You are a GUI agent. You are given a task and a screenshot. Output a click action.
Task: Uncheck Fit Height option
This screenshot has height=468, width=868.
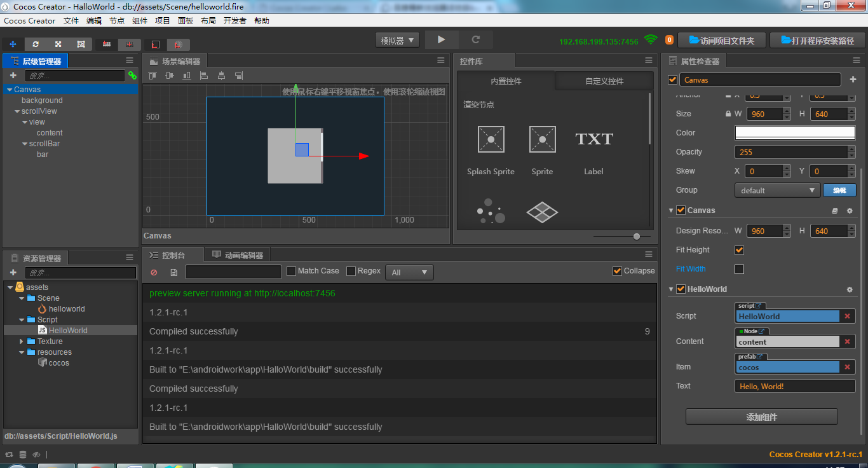point(739,250)
